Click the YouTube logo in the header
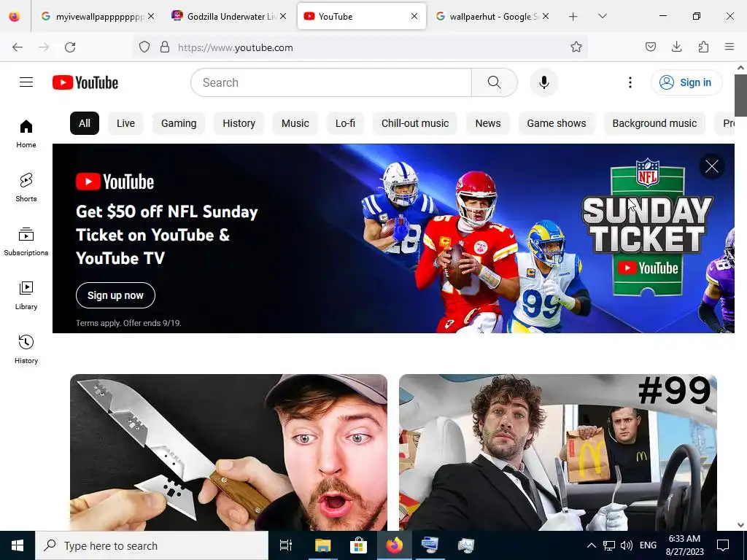The height and width of the screenshot is (560, 747). tap(85, 82)
